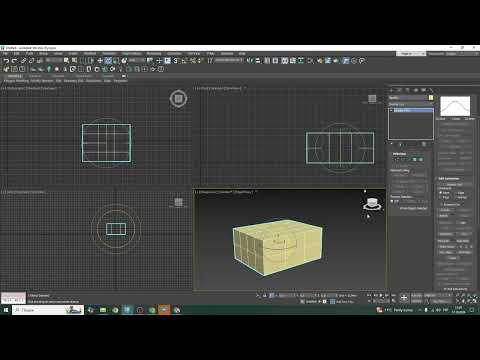
Task: Select the Edge subobject level icon
Action: (x=403, y=159)
